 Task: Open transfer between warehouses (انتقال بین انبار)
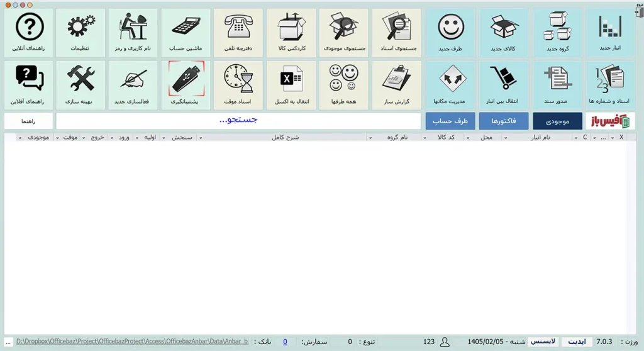[503, 85]
